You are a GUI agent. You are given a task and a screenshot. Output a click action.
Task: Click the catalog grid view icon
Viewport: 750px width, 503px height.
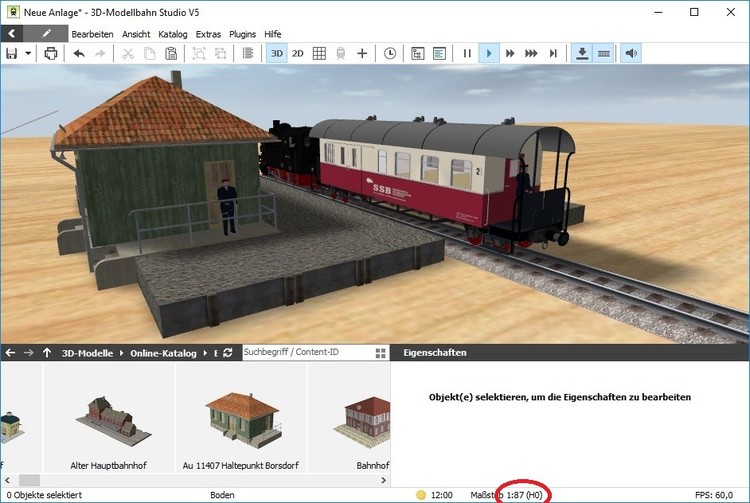[x=380, y=353]
